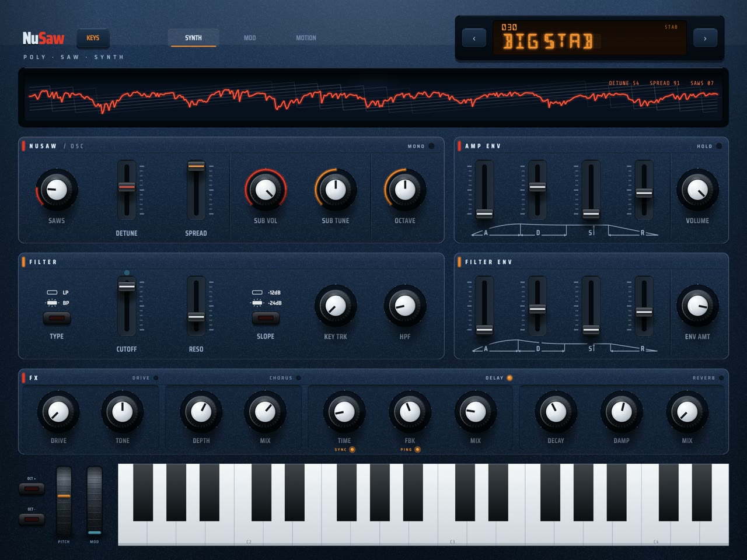Click the FILTER ENV decay slider
The image size is (747, 560).
click(x=537, y=306)
